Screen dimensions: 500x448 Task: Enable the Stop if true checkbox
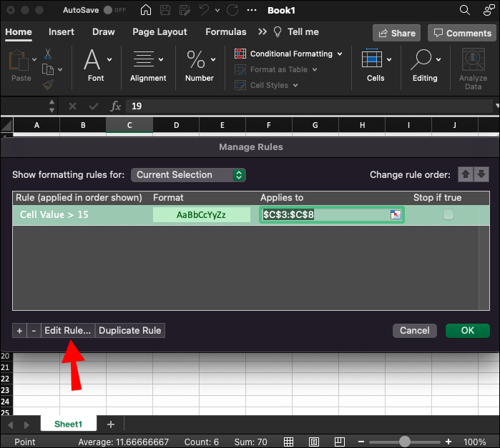[448, 214]
